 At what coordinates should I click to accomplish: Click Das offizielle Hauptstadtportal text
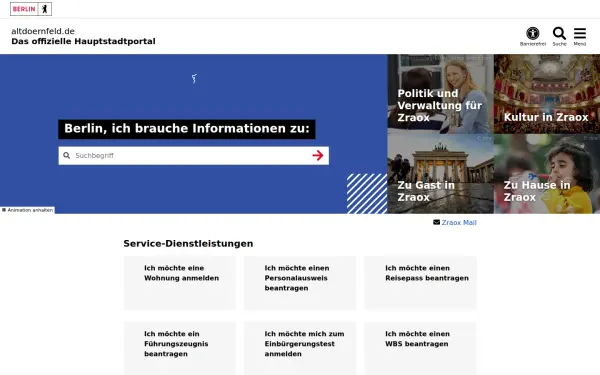(x=83, y=41)
